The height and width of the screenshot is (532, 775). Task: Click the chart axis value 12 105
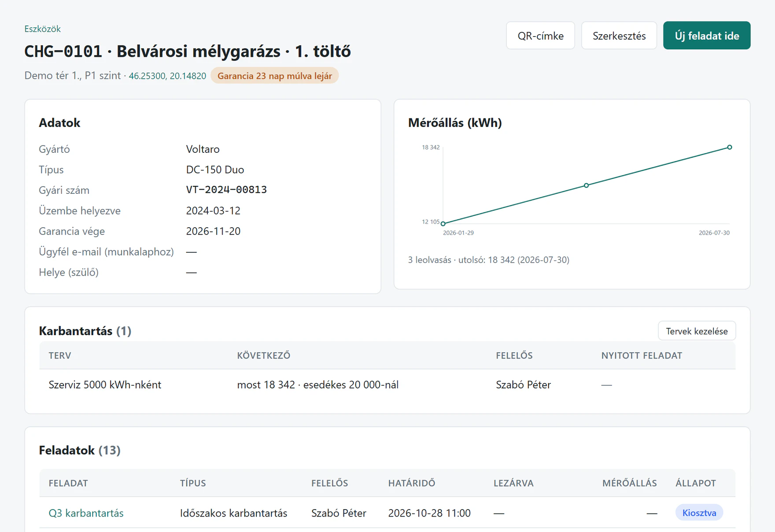[x=431, y=222]
